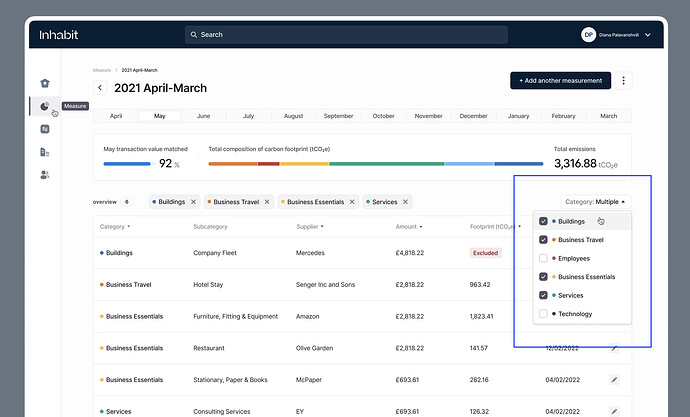Sort by the Amount column header
690x417 pixels.
408,227
